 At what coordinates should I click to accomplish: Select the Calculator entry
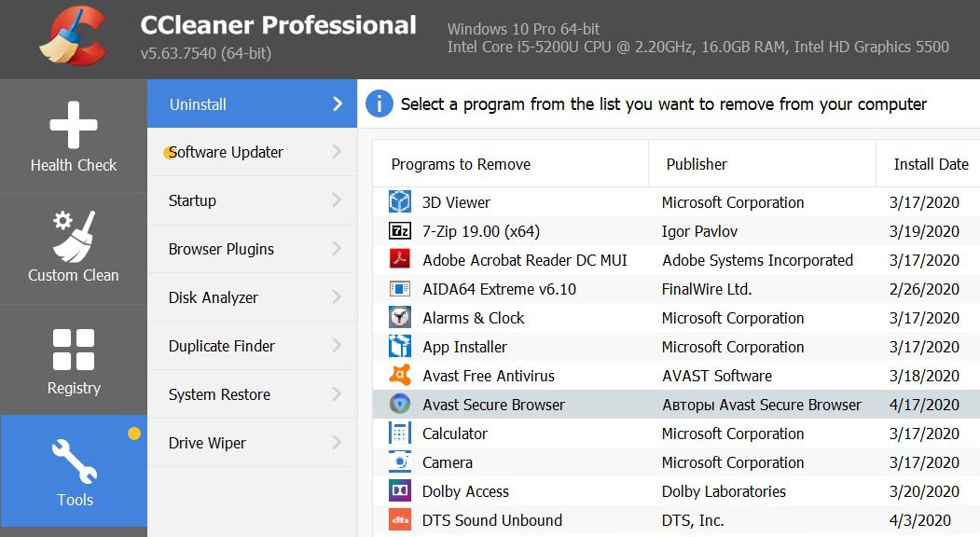(x=455, y=434)
